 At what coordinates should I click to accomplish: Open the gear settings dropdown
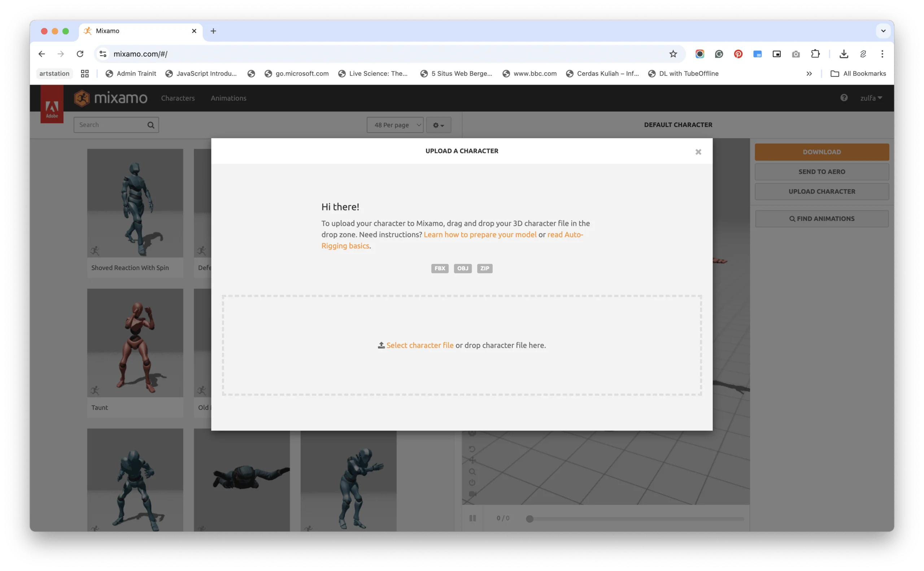pos(439,125)
